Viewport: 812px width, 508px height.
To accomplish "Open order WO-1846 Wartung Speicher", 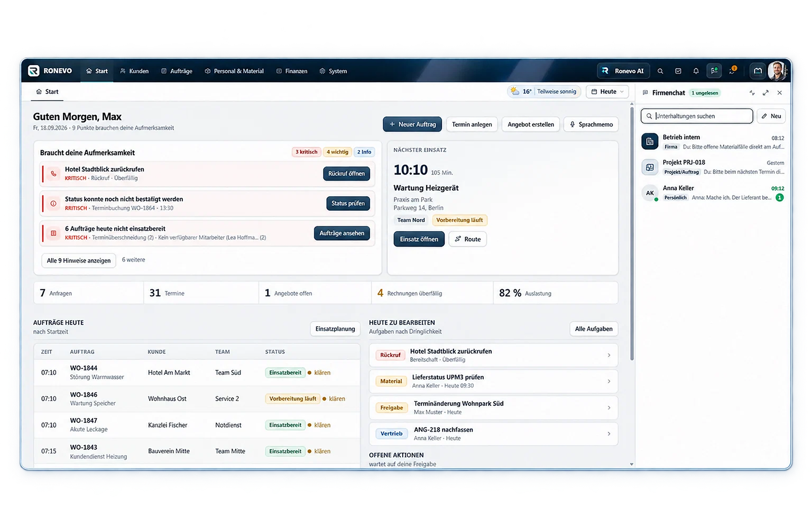I will pyautogui.click(x=197, y=399).
